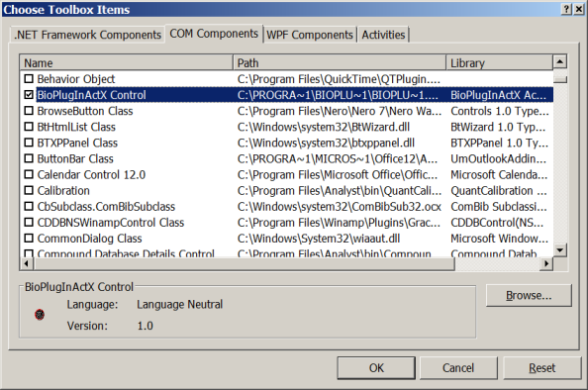Click the ComBibSub32.ocx path cell
588x390 pixels.
click(x=339, y=207)
